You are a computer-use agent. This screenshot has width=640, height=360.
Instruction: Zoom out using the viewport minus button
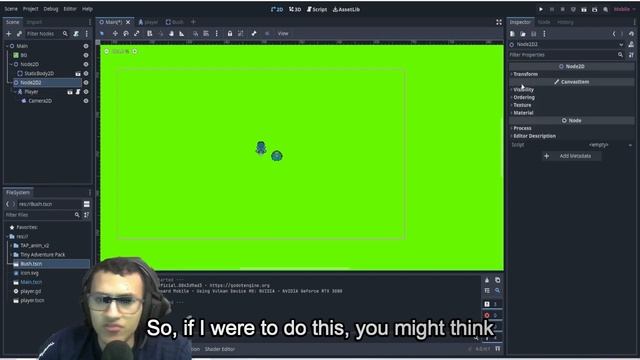pyautogui.click(x=107, y=51)
